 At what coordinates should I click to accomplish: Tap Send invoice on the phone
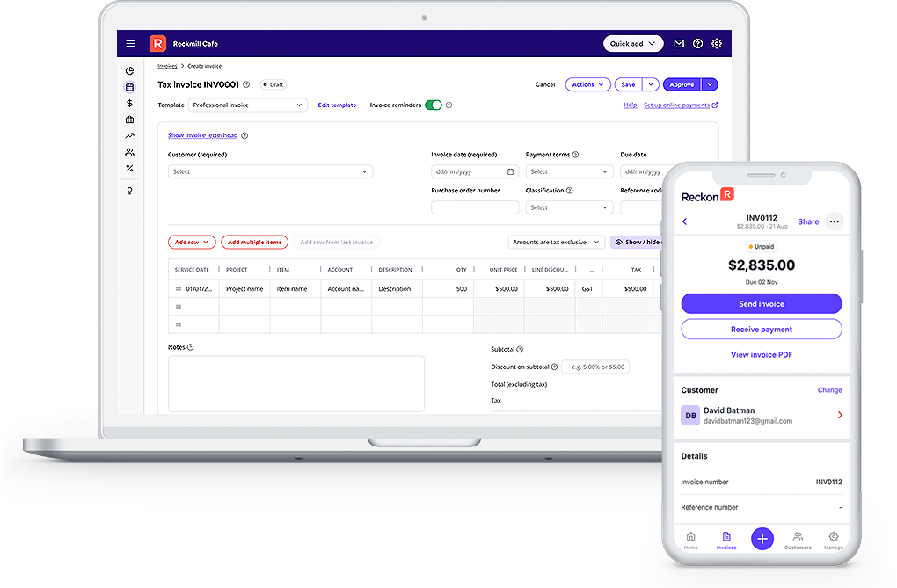[762, 304]
